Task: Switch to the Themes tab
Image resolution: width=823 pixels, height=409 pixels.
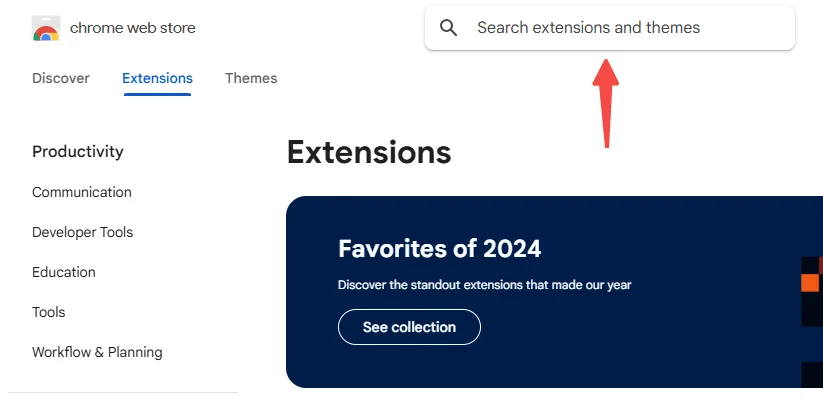Action: [x=251, y=78]
